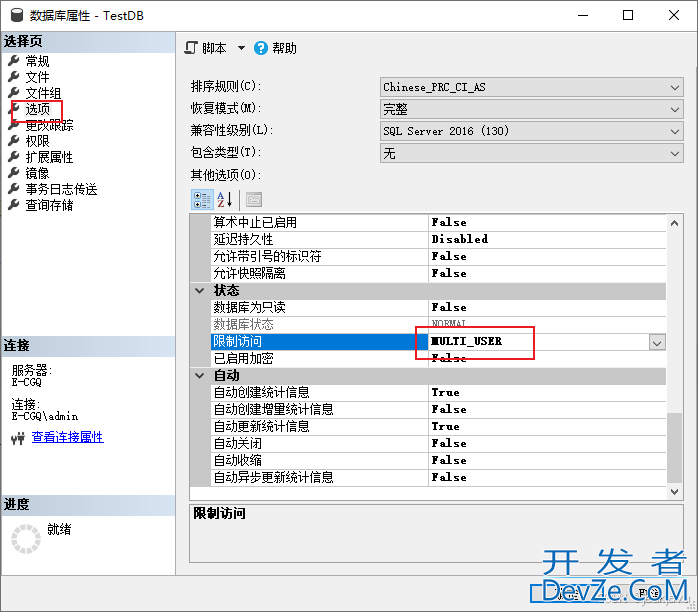Click the wrench icon beside 镜像
The width and height of the screenshot is (698, 612).
[14, 172]
